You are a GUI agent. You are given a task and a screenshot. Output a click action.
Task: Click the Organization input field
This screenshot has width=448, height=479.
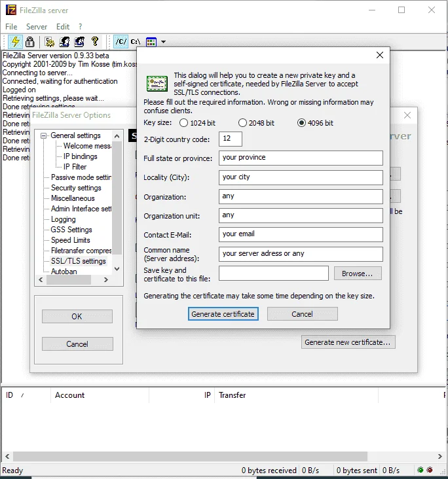click(x=301, y=196)
